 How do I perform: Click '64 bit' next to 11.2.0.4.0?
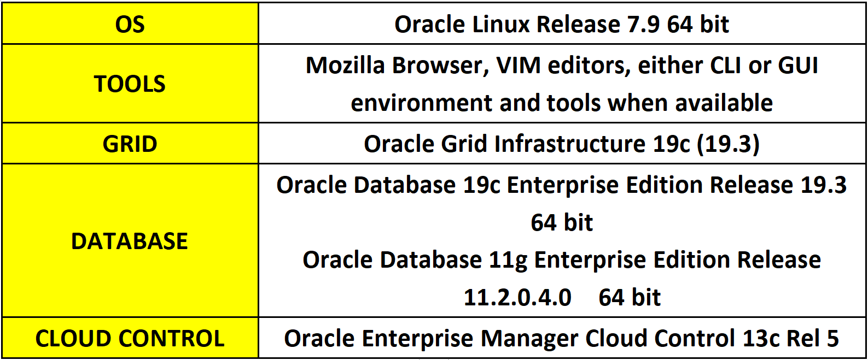pos(630,298)
